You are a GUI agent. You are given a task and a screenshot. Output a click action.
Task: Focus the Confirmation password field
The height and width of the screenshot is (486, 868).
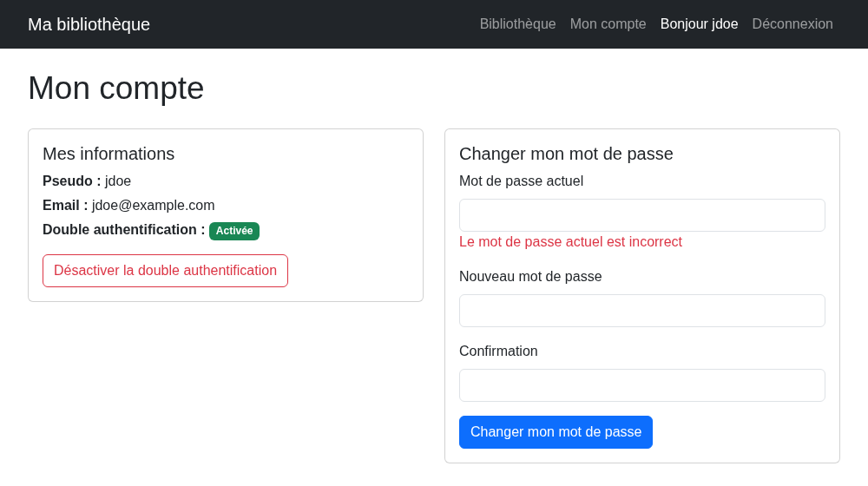click(642, 385)
